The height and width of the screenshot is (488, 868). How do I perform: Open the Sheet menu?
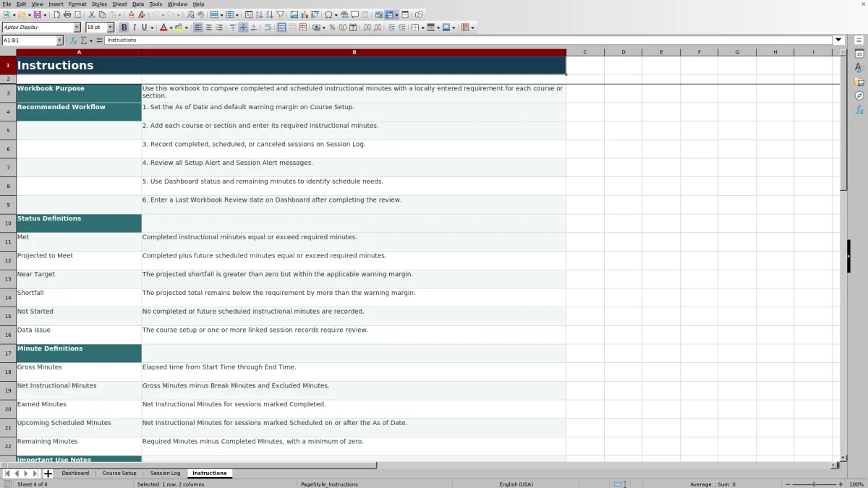tap(119, 4)
